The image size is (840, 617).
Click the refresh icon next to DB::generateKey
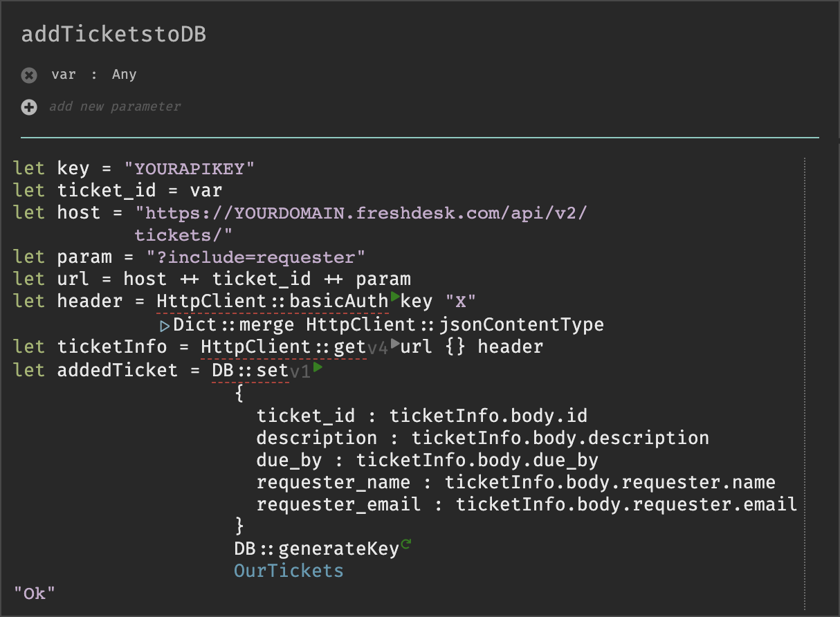click(x=406, y=544)
